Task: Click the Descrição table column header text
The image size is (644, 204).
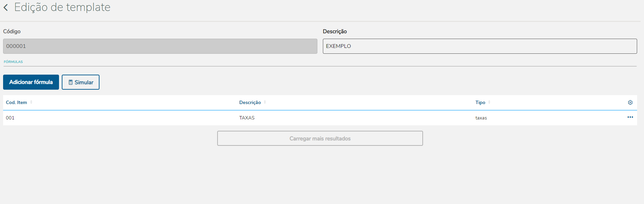Action: tap(250, 102)
